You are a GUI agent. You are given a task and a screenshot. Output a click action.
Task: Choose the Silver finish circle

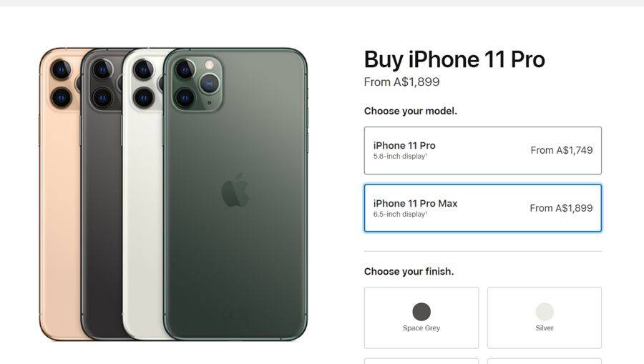tap(545, 312)
